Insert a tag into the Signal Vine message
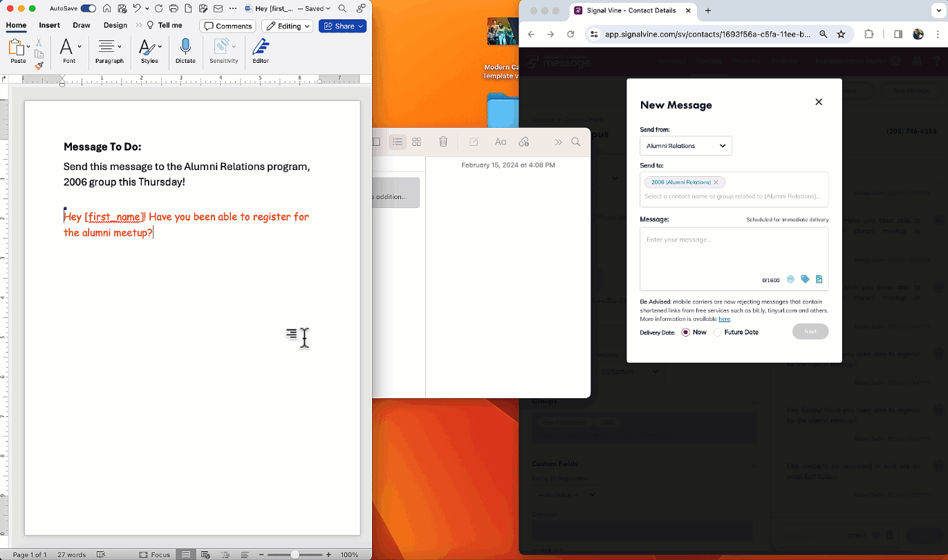The width and height of the screenshot is (948, 560). coord(805,279)
